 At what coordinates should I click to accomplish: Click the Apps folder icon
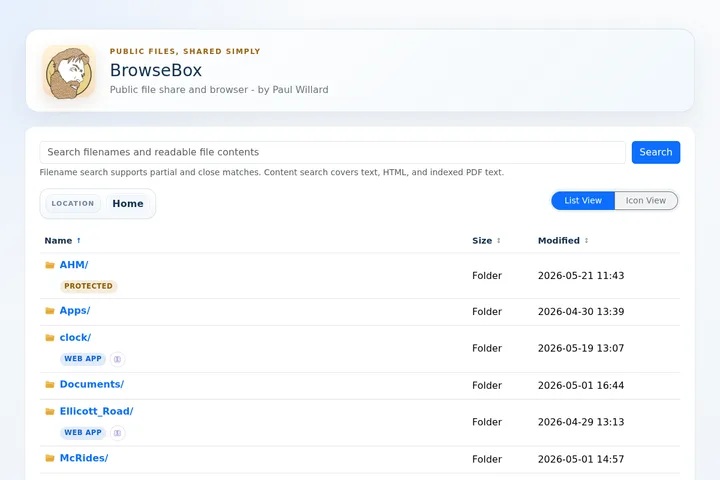coord(50,311)
